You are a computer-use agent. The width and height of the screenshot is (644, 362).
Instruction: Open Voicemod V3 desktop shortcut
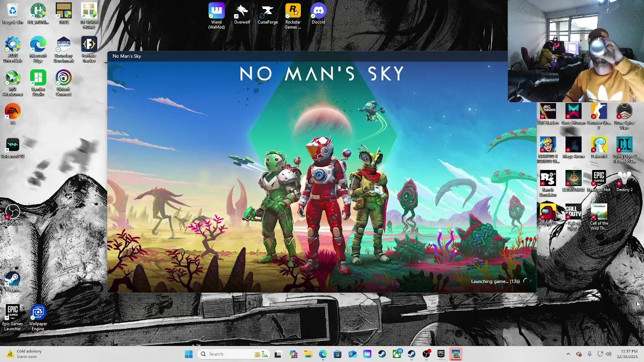(13, 148)
